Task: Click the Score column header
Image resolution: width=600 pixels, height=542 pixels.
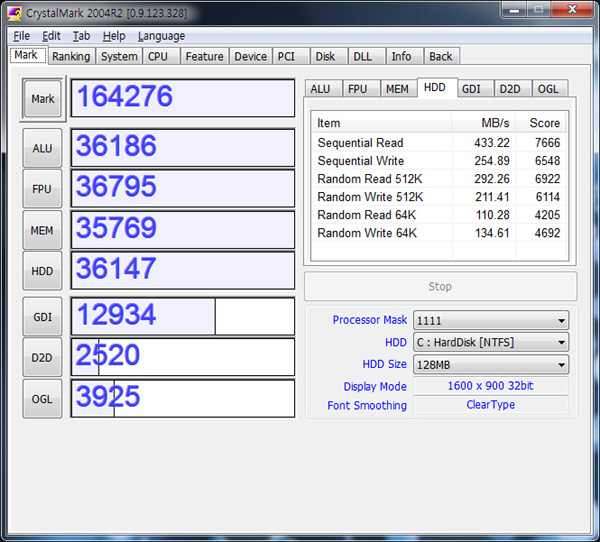Action: (x=540, y=123)
